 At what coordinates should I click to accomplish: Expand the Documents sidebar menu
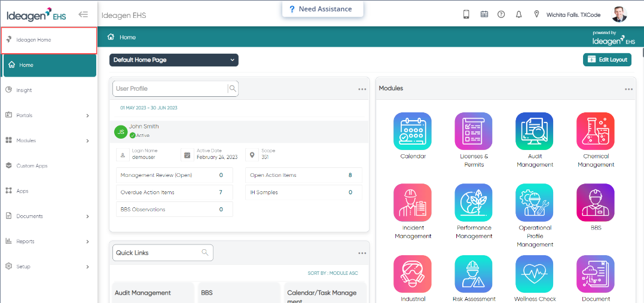[x=48, y=216]
